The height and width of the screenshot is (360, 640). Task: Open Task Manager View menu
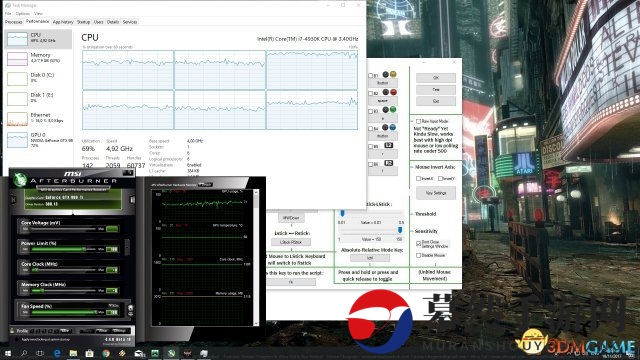tap(38, 13)
